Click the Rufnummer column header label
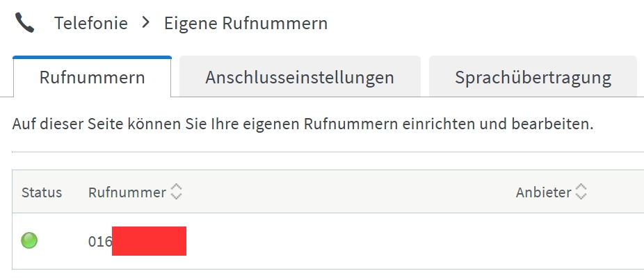This screenshot has height=280, width=644. click(x=127, y=192)
